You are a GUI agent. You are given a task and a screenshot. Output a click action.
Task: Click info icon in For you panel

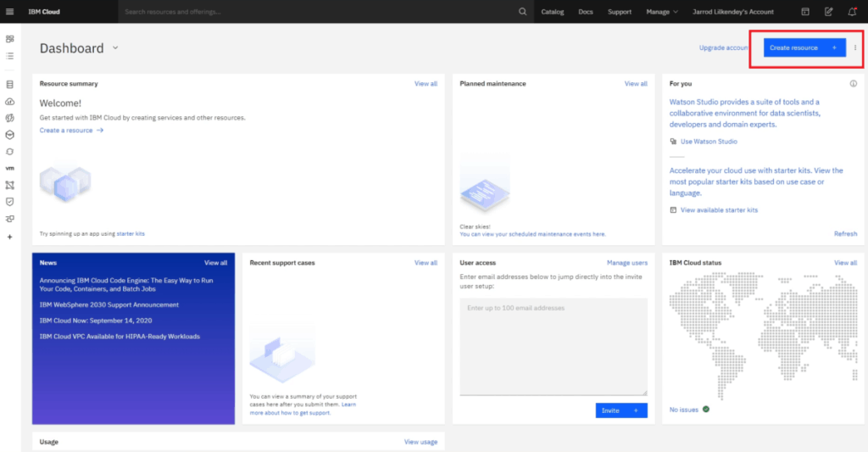point(853,84)
